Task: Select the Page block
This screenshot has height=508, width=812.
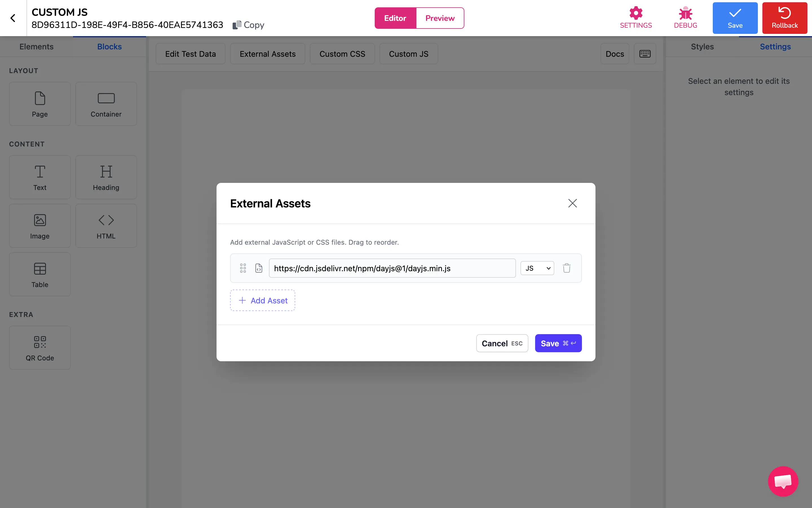Action: click(x=39, y=104)
